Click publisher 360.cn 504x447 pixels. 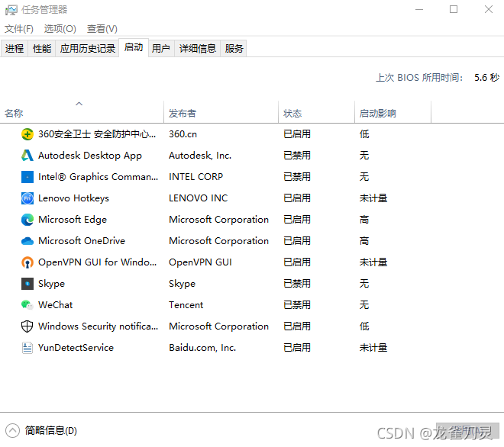[183, 134]
